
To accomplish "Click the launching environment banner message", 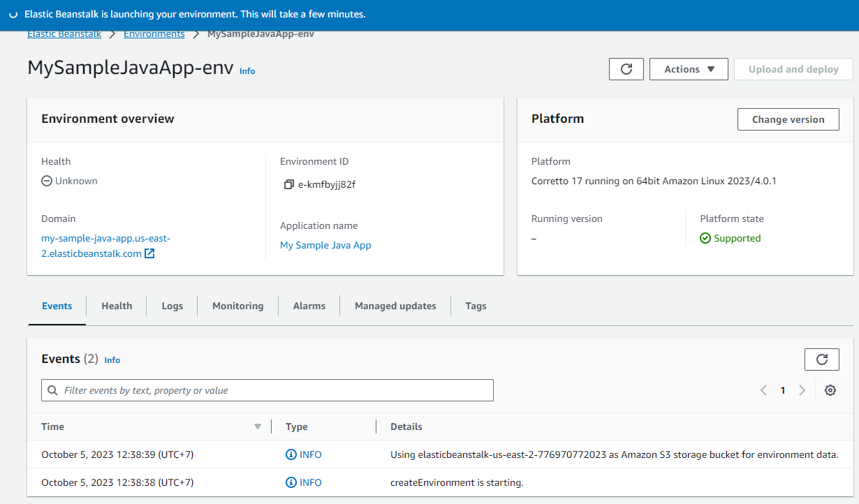I will tap(195, 14).
